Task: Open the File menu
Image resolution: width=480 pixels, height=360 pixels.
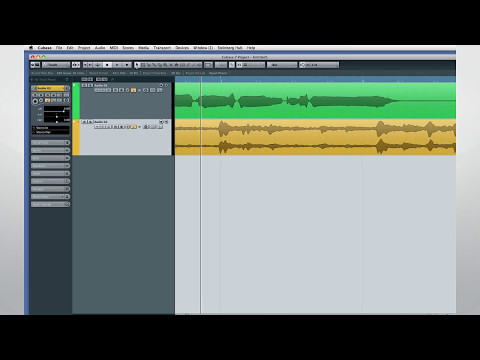Action: (59, 48)
